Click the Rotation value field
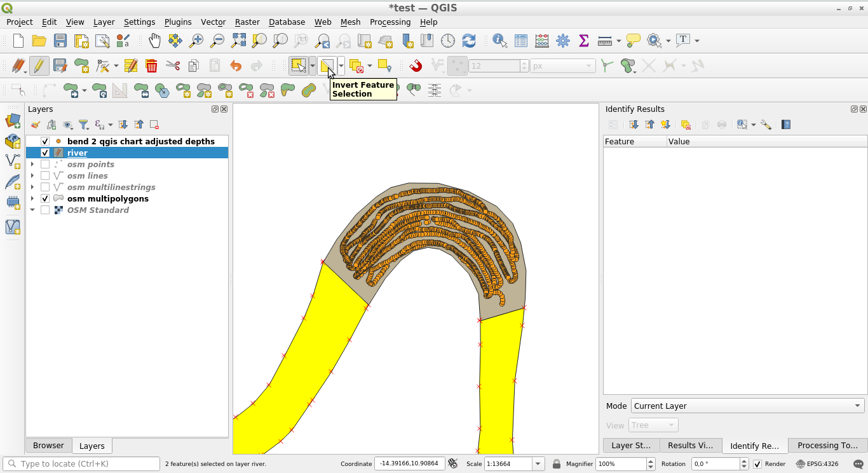Screen dimensions: 868x473 [715, 464]
